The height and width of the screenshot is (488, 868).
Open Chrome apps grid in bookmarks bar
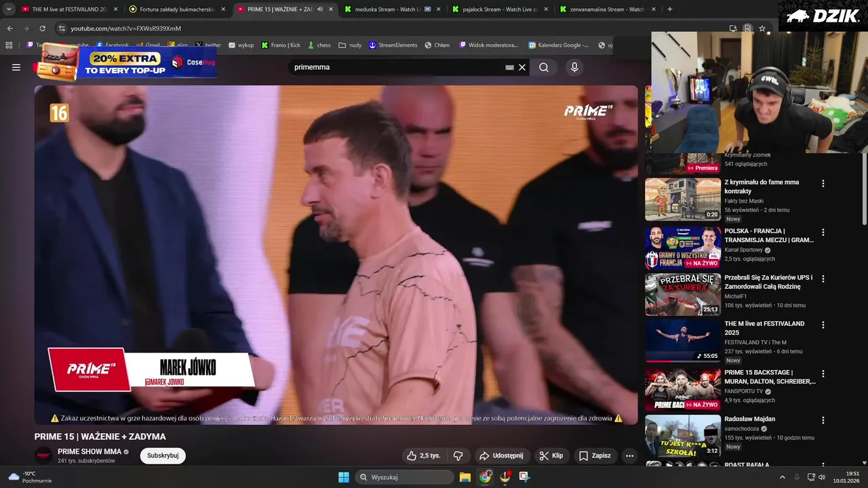[x=9, y=45]
